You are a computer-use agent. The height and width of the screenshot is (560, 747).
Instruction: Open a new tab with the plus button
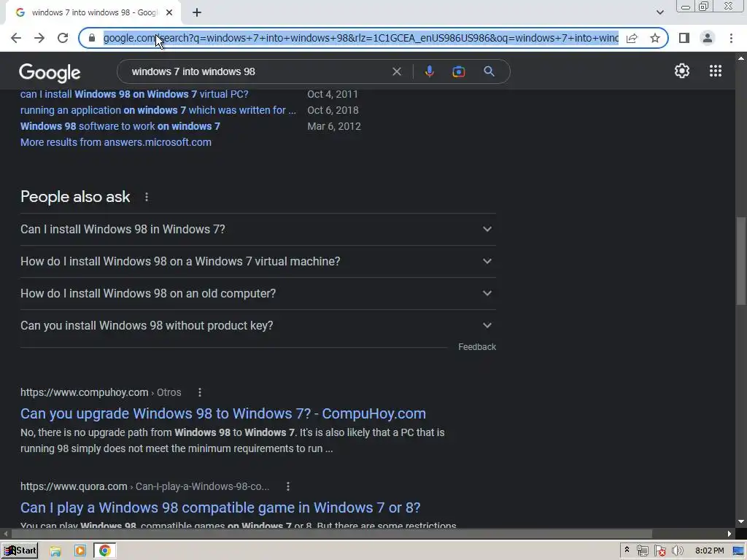pyautogui.click(x=197, y=13)
